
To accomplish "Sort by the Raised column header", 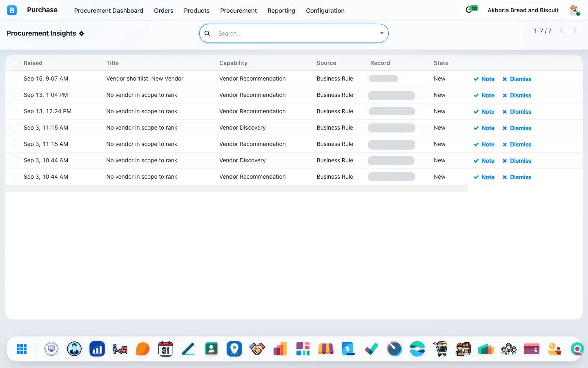I will tap(33, 63).
